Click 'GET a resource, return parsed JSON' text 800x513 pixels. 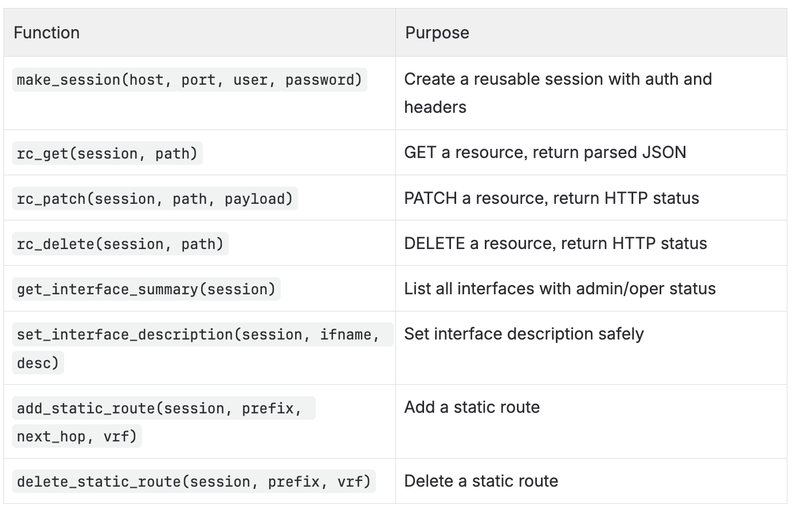[545, 153]
